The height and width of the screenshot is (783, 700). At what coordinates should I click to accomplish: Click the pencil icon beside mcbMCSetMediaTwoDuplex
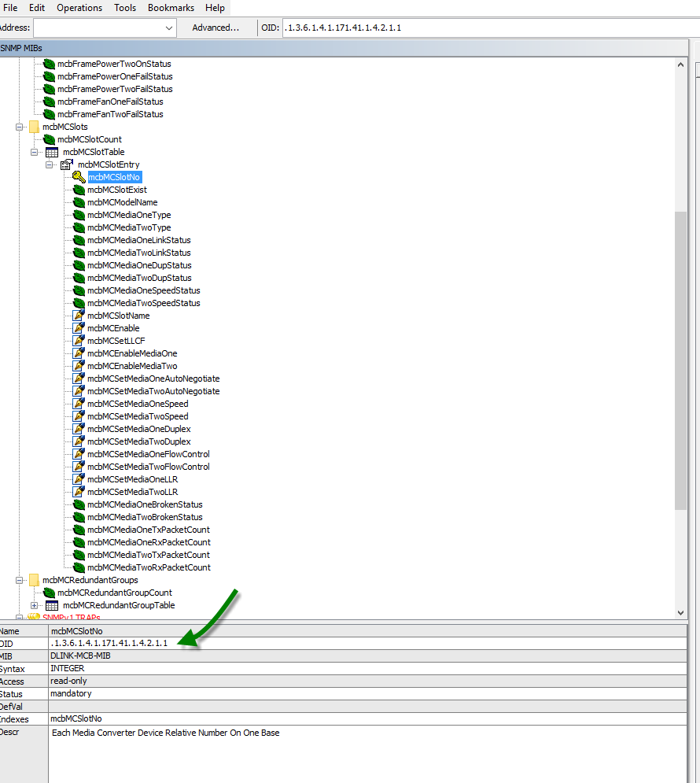pos(79,441)
